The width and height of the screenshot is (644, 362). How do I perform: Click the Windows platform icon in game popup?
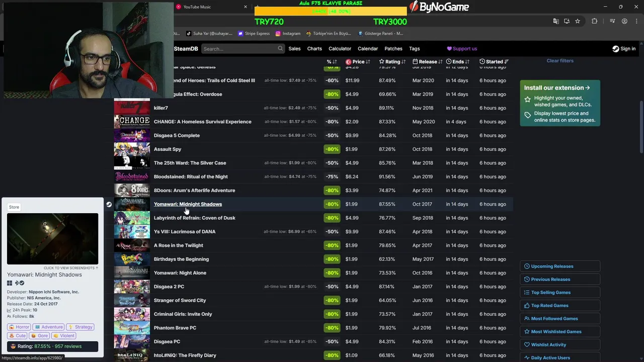[x=10, y=283]
